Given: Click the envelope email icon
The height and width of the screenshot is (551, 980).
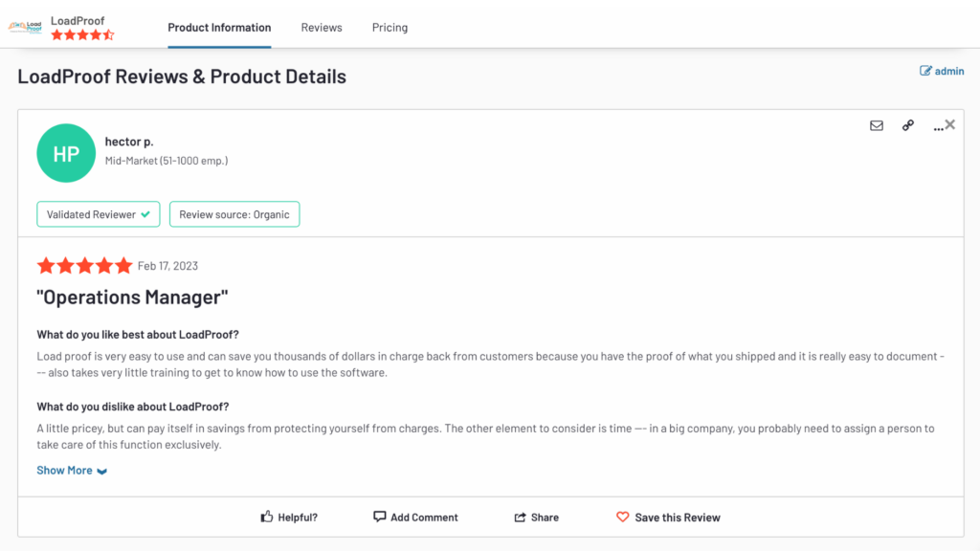Looking at the screenshot, I should coord(877,125).
